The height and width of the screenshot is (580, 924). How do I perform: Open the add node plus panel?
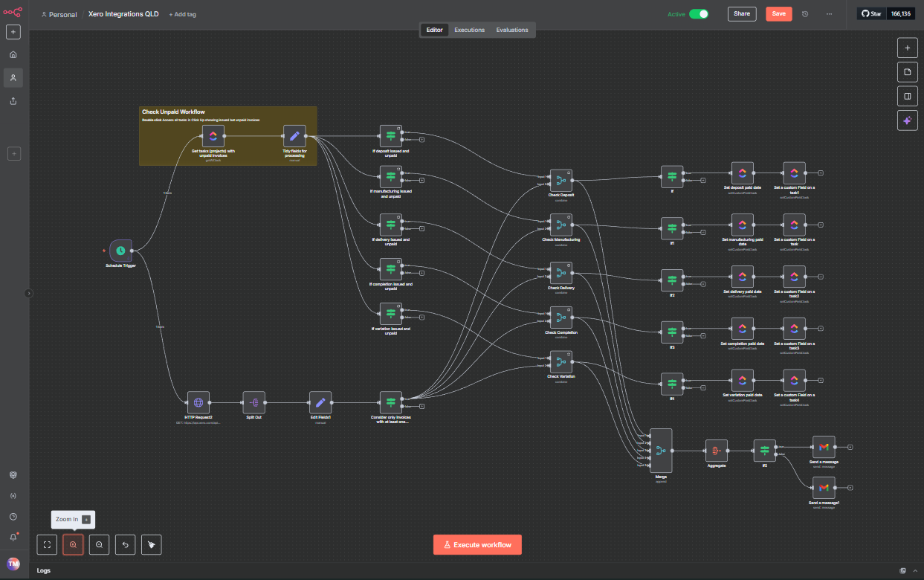(906, 48)
